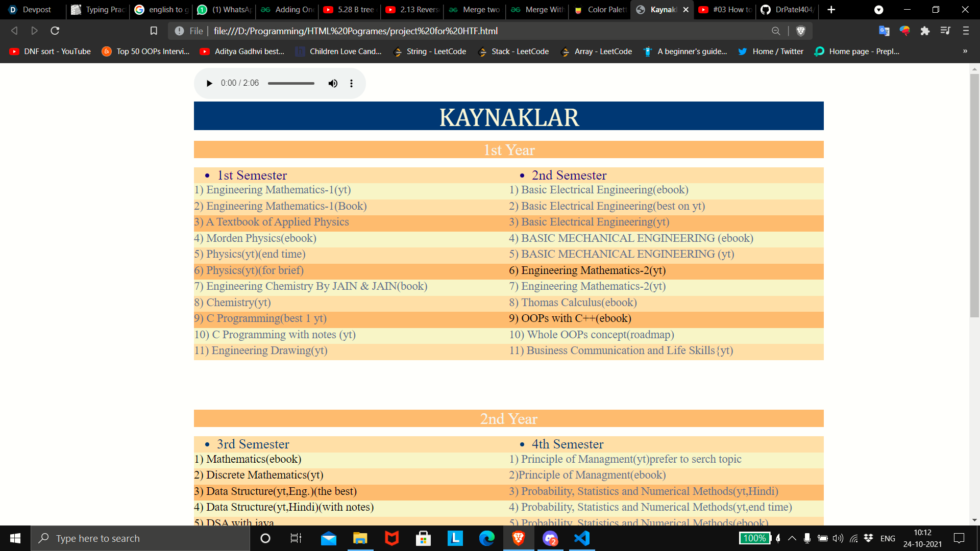Show hidden system tray icons

coord(792,538)
